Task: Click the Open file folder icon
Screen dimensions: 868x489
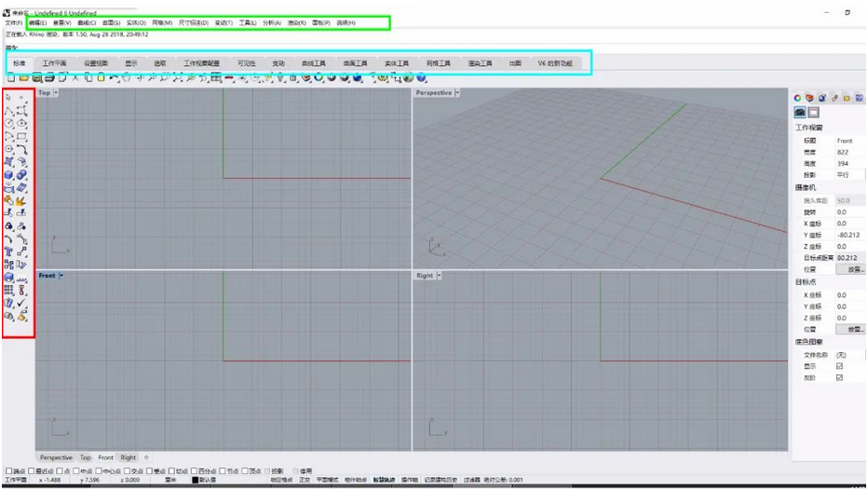Action: click(x=24, y=78)
